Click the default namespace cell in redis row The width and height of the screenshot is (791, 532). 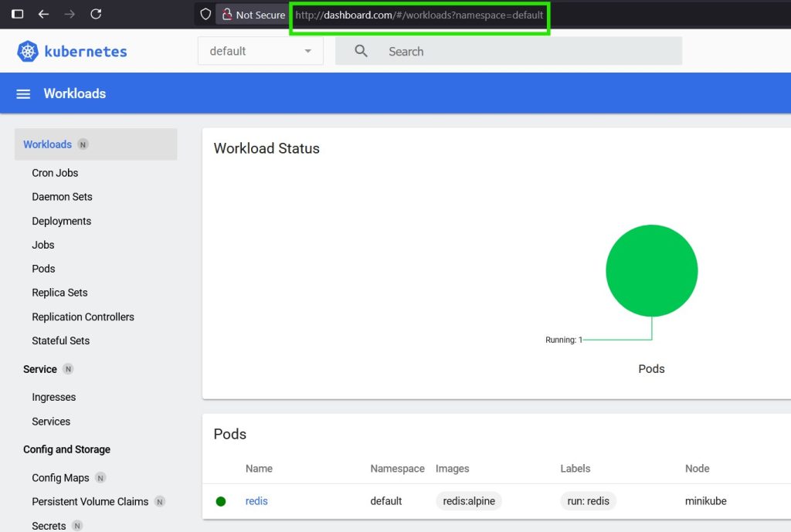point(386,501)
